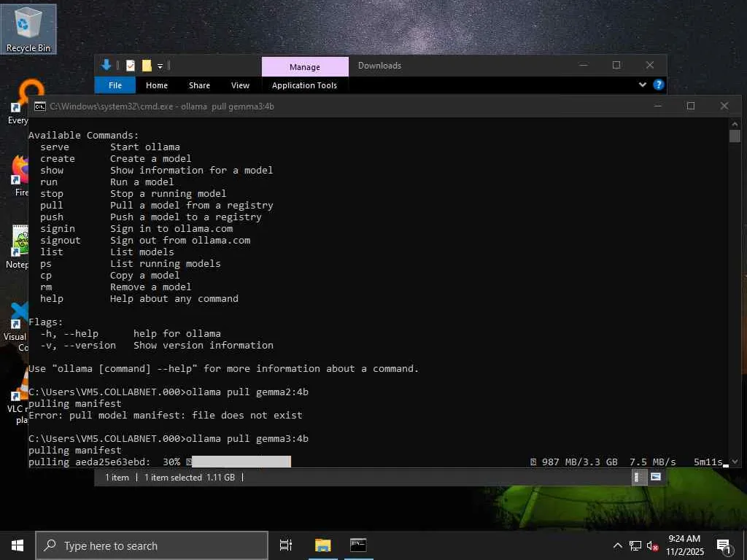Close the cmd.exe console window
The height and width of the screenshot is (560, 747).
click(x=724, y=106)
